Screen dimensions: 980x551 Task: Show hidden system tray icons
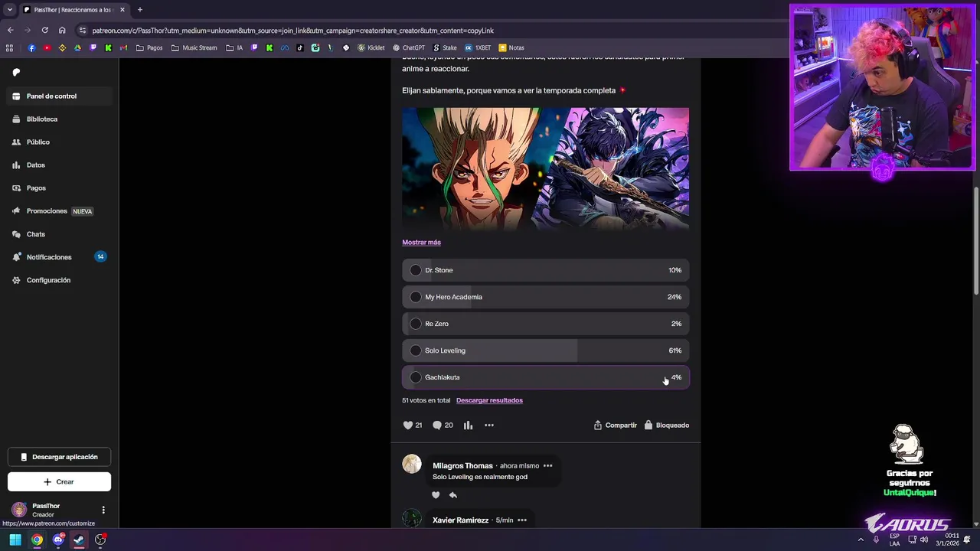pyautogui.click(x=861, y=540)
